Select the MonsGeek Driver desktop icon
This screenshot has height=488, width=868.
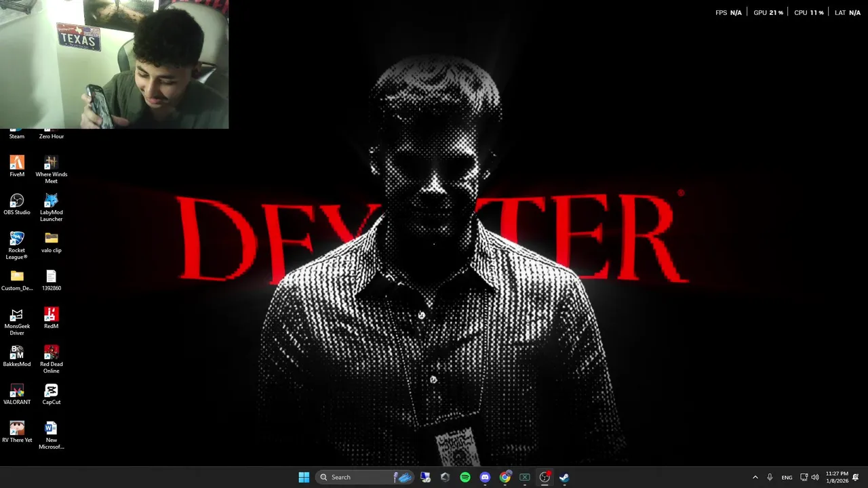click(17, 321)
